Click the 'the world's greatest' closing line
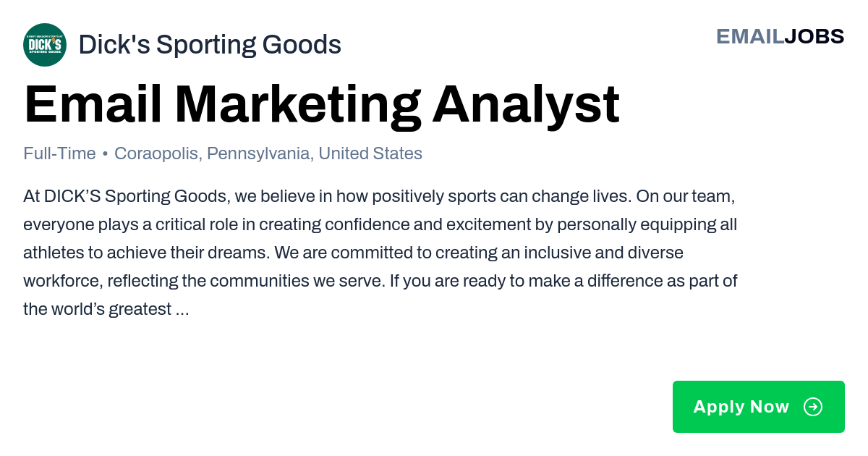This screenshot has width=868, height=456. point(97,310)
